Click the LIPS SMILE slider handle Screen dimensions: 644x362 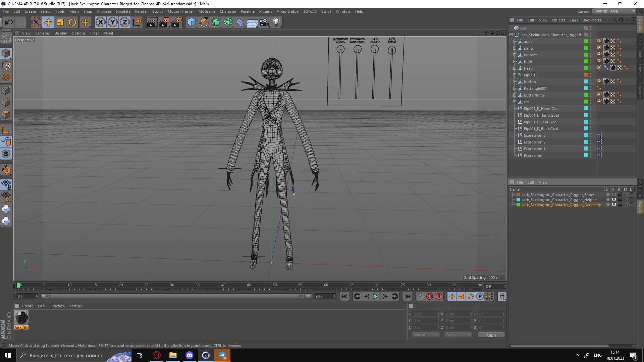(x=392, y=50)
